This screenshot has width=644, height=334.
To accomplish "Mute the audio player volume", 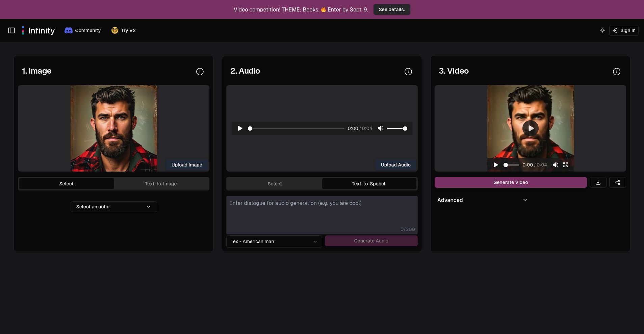I will click(381, 128).
